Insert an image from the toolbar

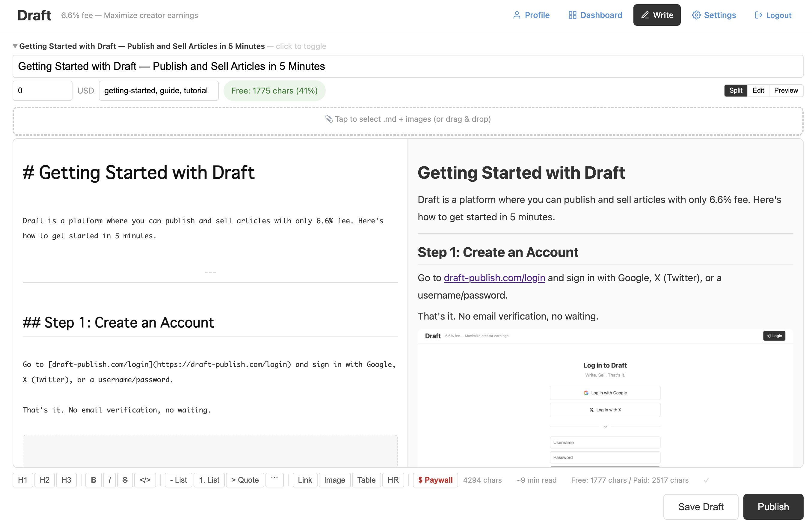(x=335, y=480)
